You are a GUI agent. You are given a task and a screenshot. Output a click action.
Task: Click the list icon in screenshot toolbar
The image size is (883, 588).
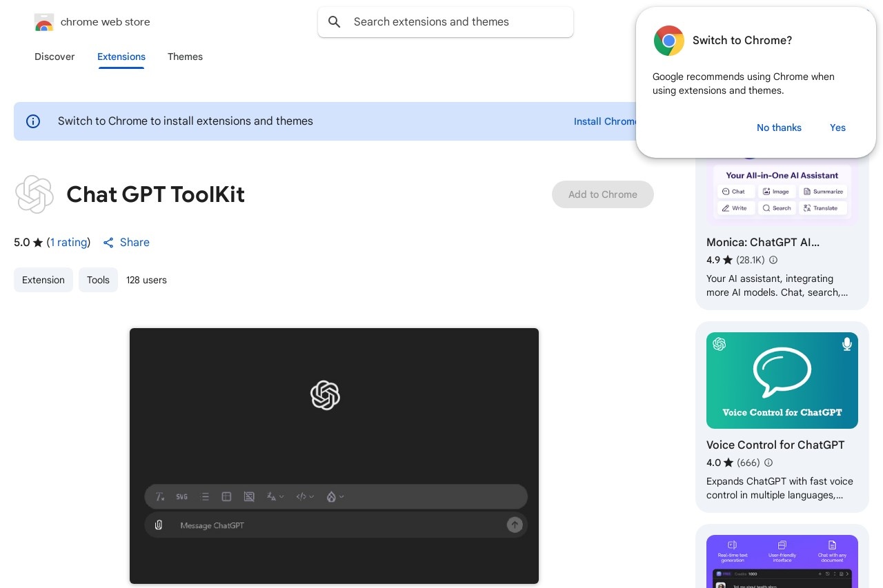[x=205, y=496]
